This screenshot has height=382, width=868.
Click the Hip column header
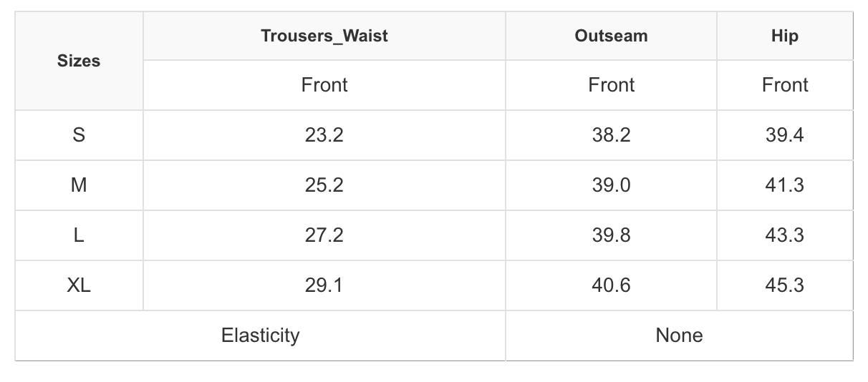coord(785,36)
